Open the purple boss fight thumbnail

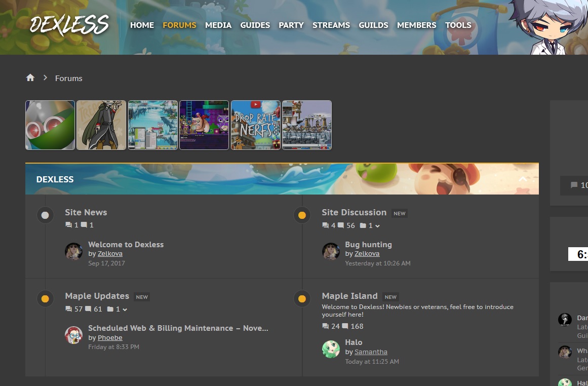coord(204,125)
